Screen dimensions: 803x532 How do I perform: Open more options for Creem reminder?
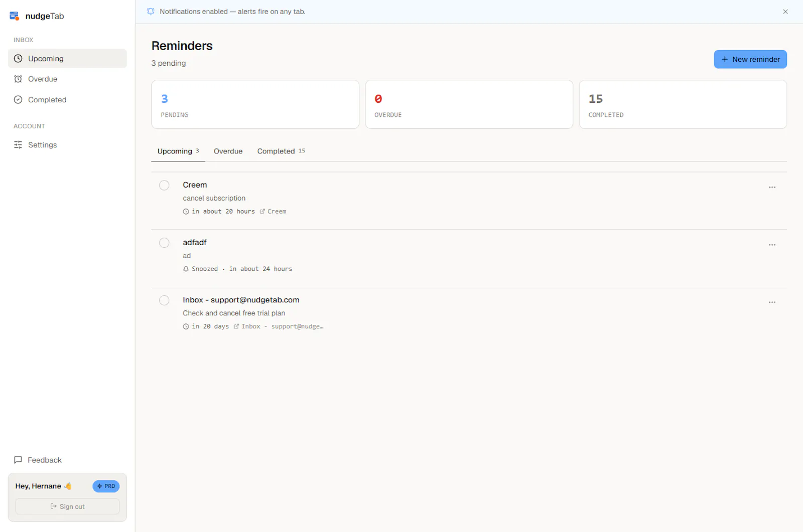pyautogui.click(x=772, y=188)
